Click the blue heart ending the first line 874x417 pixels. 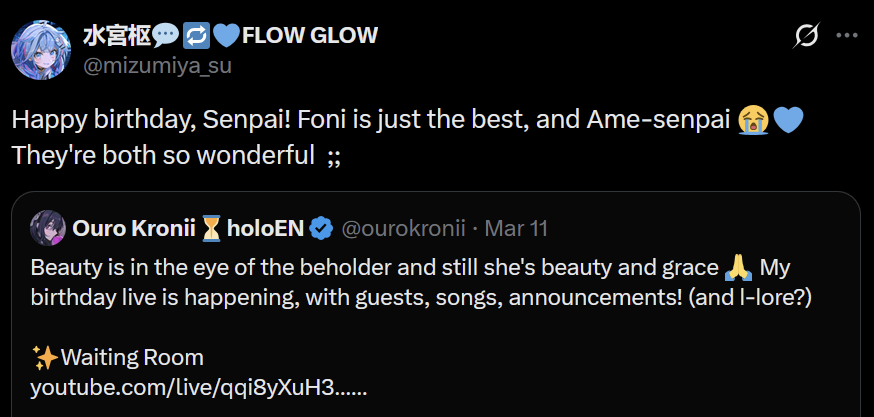coord(788,122)
